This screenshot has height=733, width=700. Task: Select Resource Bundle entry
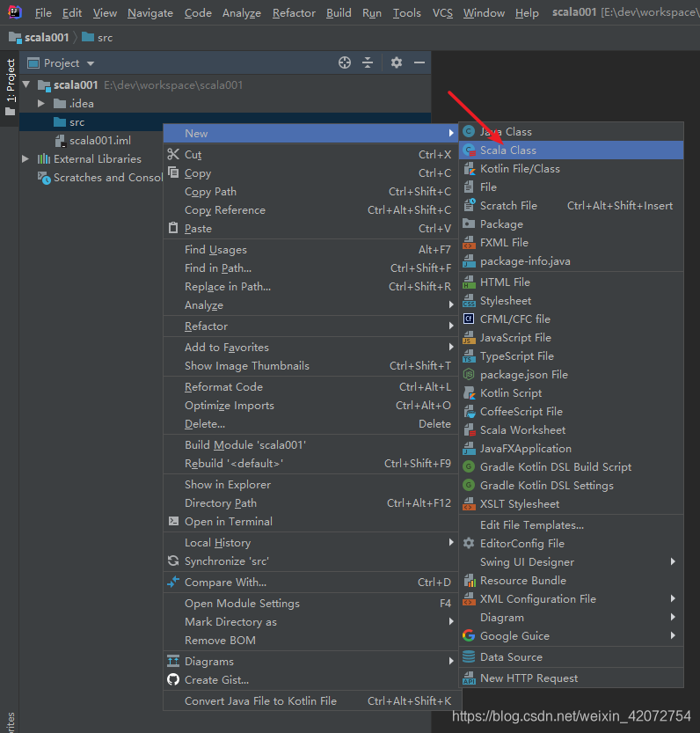[x=571, y=580]
